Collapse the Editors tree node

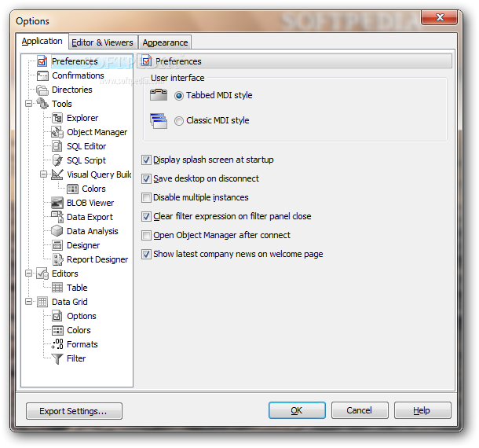[29, 274]
